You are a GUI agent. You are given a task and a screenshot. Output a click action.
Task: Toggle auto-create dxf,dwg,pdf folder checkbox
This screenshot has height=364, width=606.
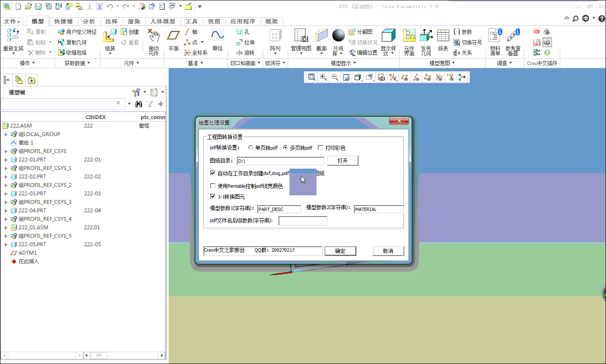pyautogui.click(x=213, y=173)
